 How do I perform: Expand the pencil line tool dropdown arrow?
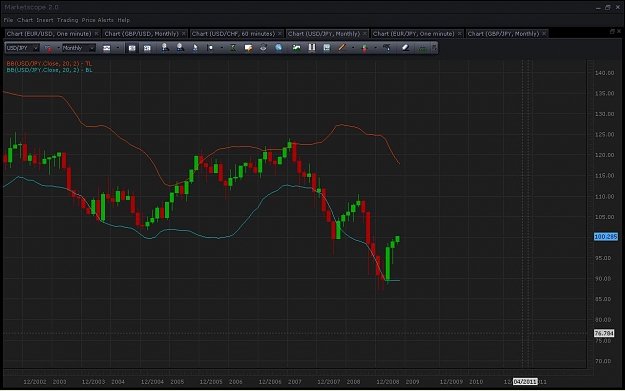coord(353,48)
